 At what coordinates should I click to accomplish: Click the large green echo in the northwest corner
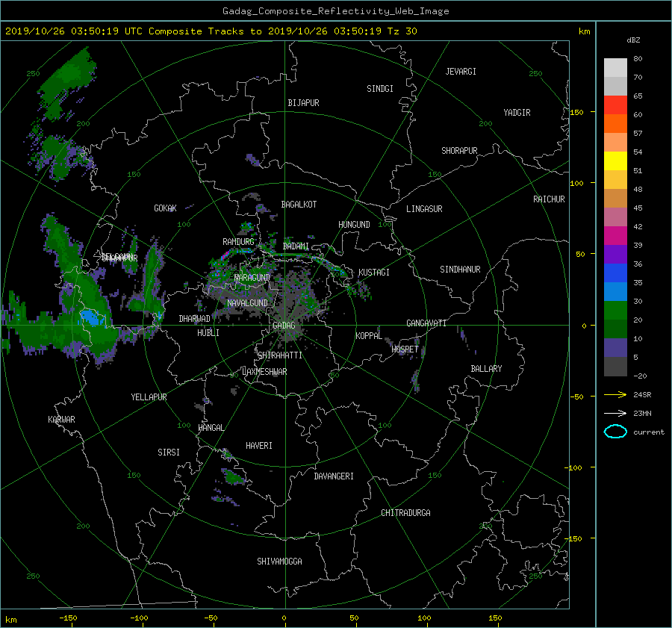point(66,84)
